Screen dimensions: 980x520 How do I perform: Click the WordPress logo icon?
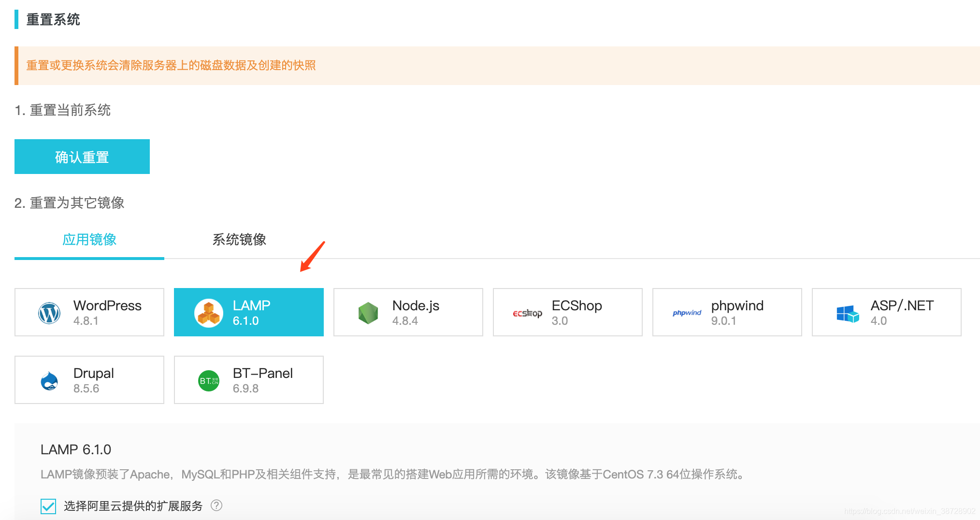(49, 313)
